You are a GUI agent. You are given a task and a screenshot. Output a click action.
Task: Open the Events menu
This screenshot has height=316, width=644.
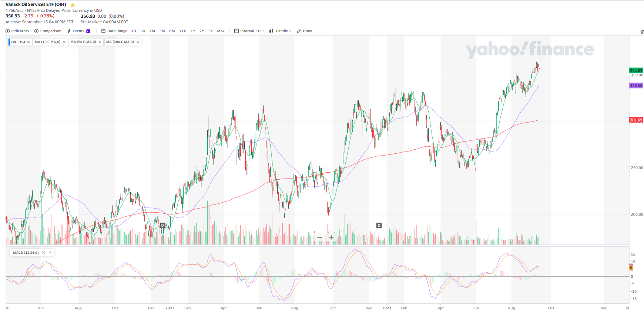coord(76,31)
